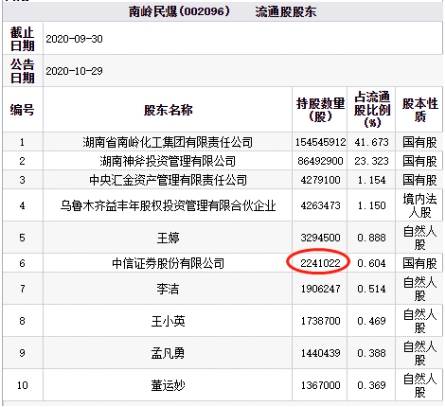Screen dimensions: 445x407
Task: Click the share count 3294500
Action: tap(320, 238)
